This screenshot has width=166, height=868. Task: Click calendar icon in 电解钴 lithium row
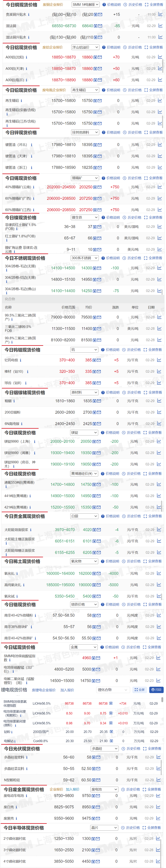pos(111,741)
